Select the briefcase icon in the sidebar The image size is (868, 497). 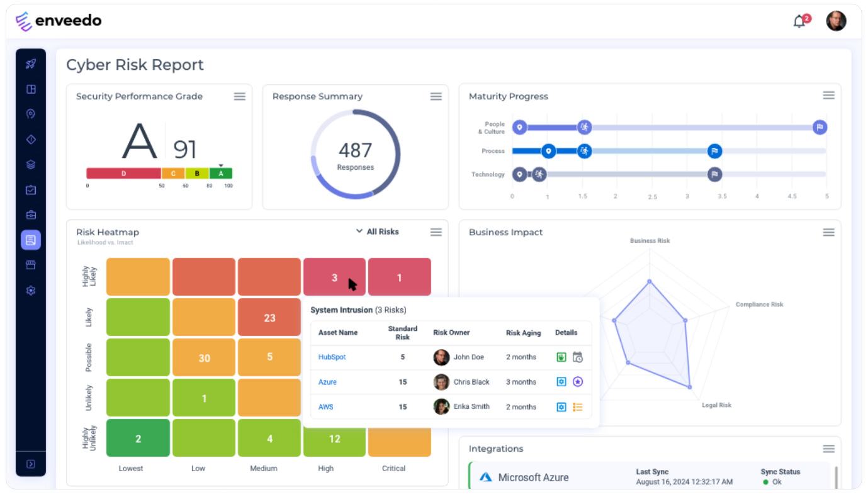click(x=30, y=215)
